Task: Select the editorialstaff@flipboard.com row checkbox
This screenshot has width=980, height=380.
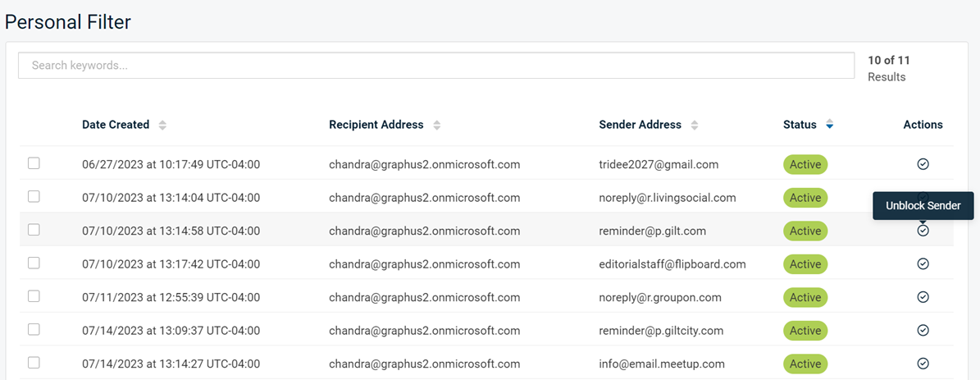Action: [34, 263]
